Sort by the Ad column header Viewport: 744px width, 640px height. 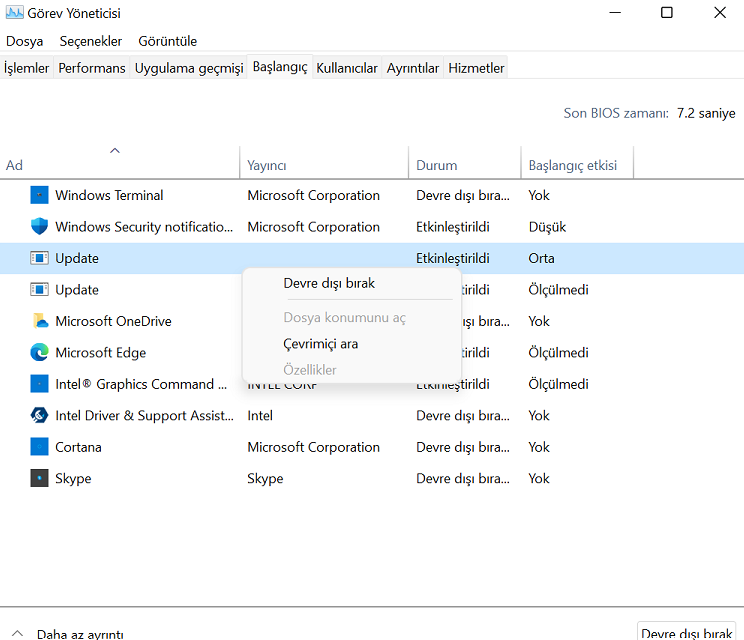pos(120,162)
